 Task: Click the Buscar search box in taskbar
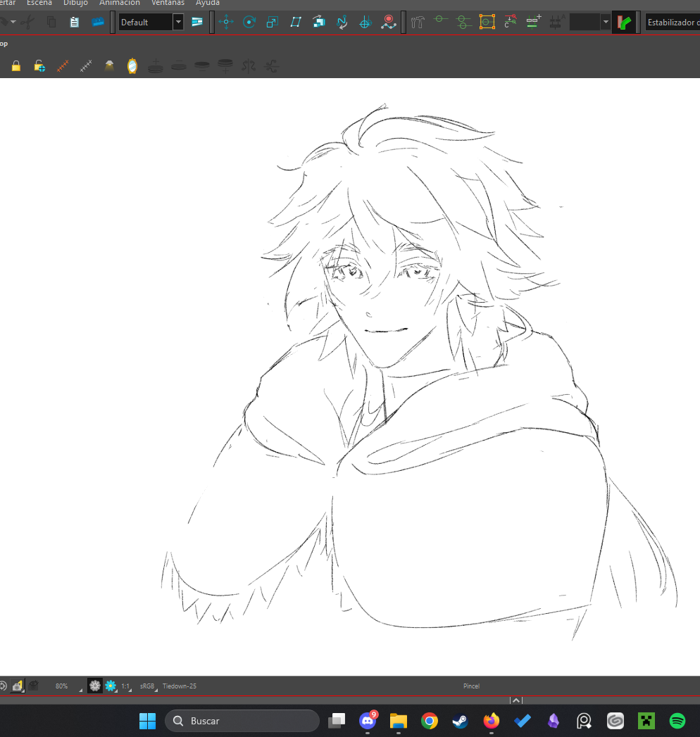[x=242, y=721]
